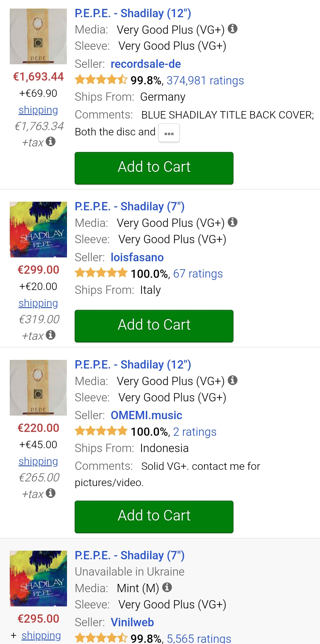Open media condition info for loisfasano listing

point(233,222)
